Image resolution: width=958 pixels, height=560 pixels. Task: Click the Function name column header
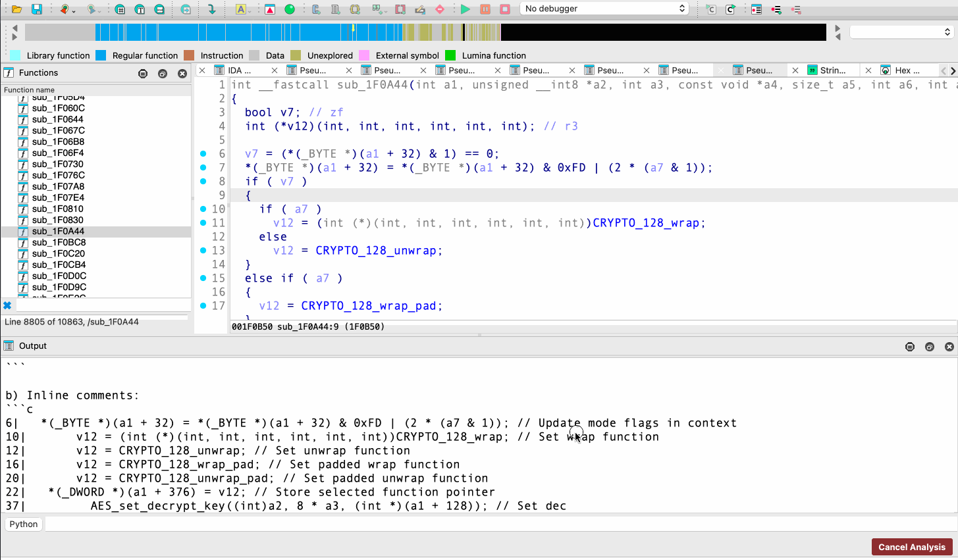click(95, 89)
